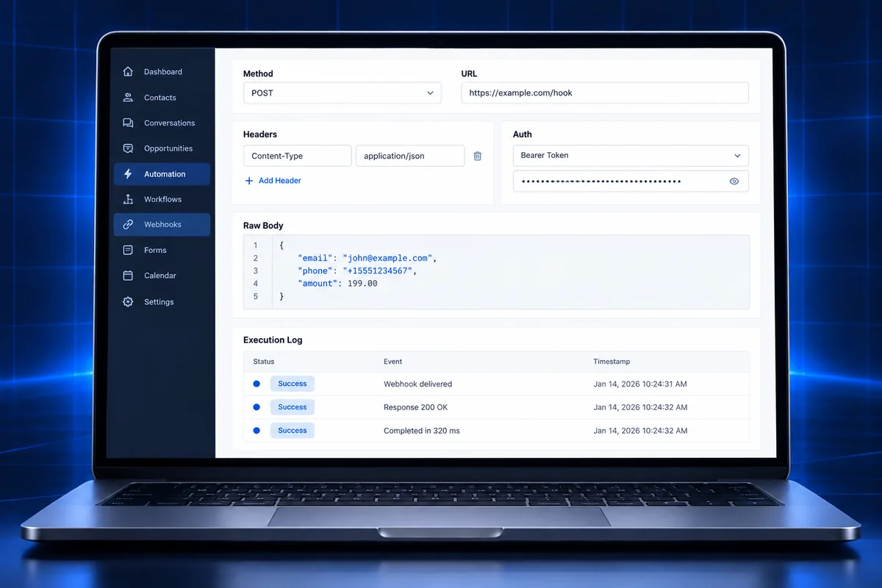Click the URL field with https://example.com/hook

click(x=605, y=93)
